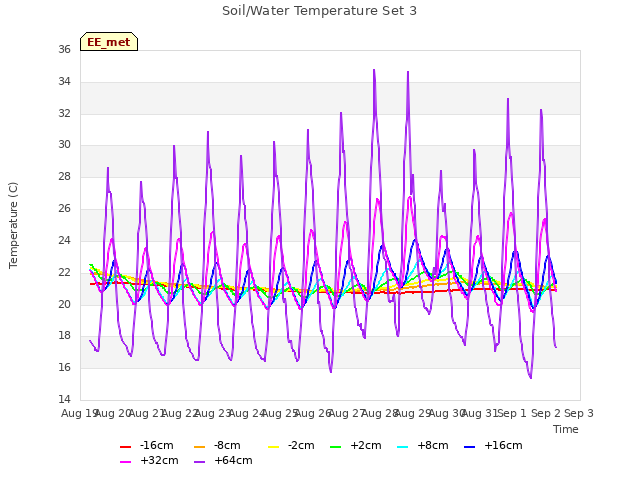
Task: Click the orange -8cm legend color line
Action: [x=200, y=447]
